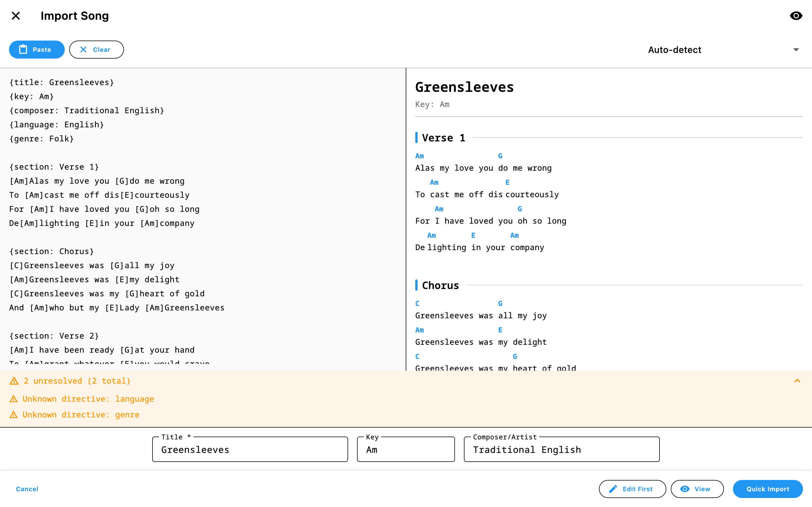Collapse the warnings panel with chevron

[x=797, y=381]
